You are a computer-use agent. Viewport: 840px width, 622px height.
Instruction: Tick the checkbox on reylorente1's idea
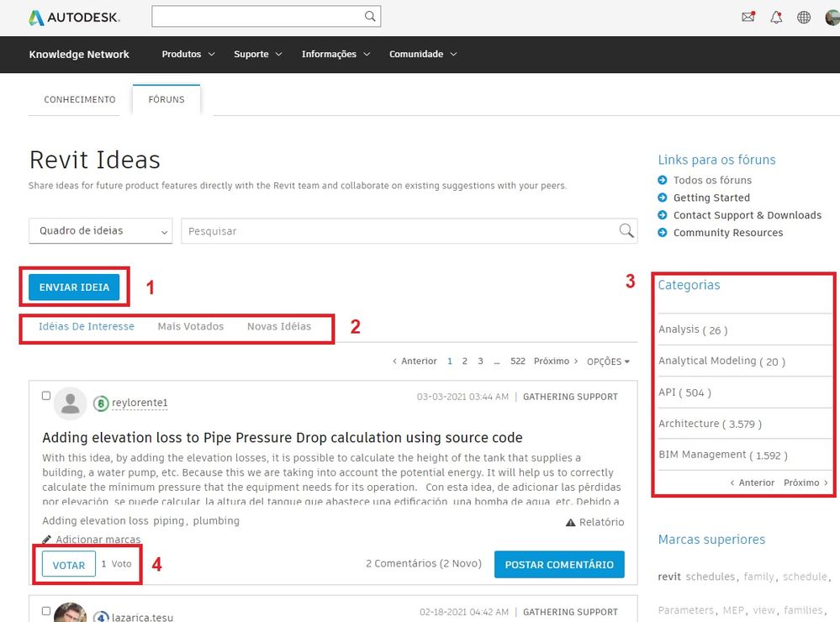tap(46, 395)
